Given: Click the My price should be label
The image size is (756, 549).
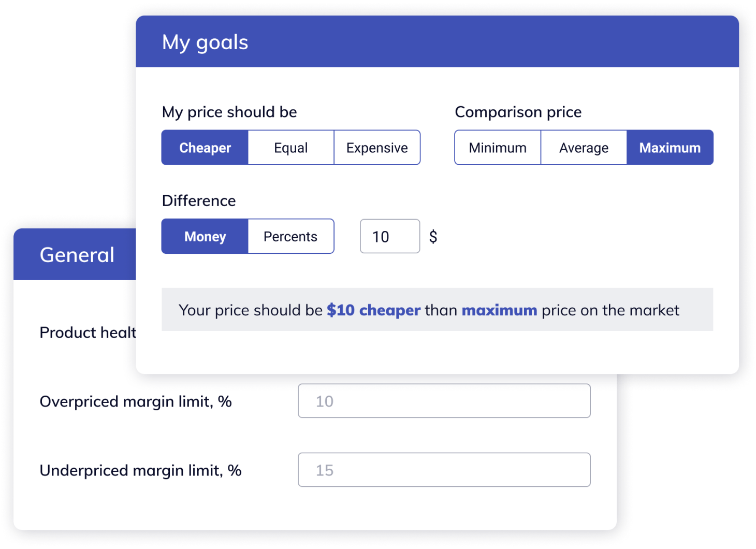Looking at the screenshot, I should tap(229, 112).
